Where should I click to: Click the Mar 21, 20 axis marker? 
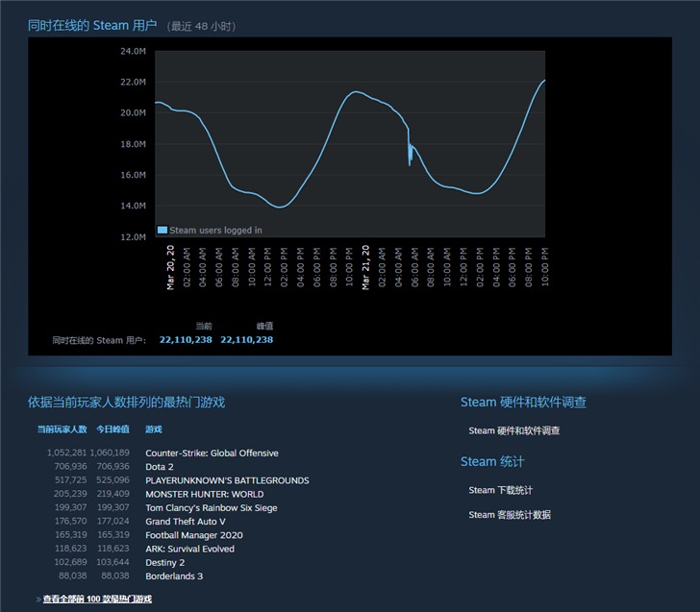pos(365,267)
